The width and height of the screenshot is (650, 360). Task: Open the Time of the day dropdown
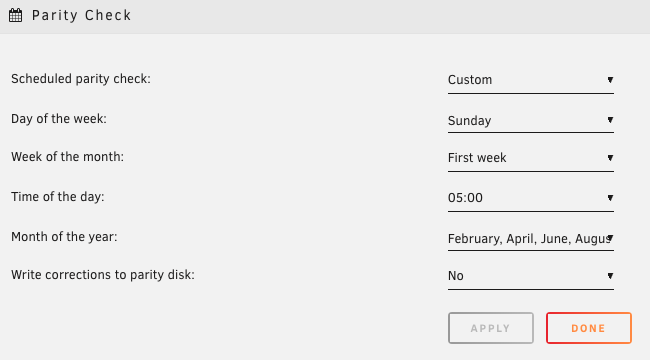click(x=531, y=198)
